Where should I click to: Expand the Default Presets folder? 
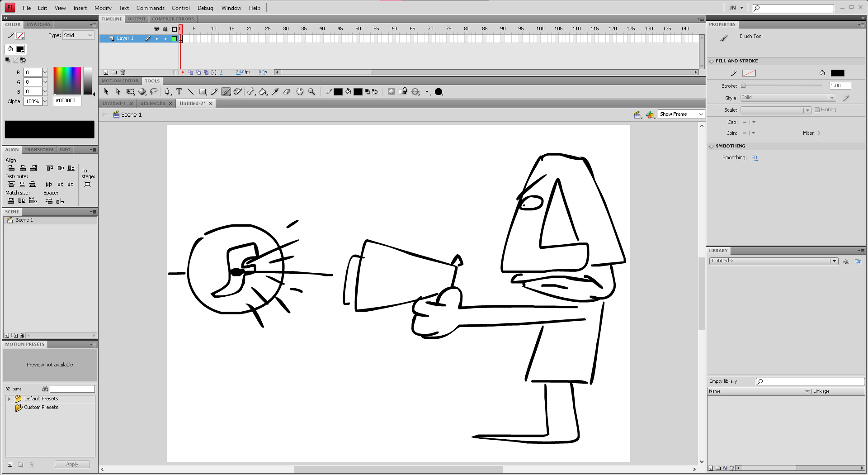click(x=9, y=399)
